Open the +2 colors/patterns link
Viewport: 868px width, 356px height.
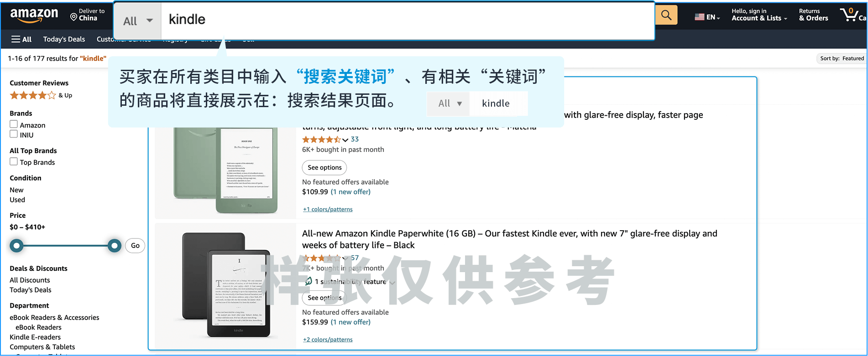328,340
